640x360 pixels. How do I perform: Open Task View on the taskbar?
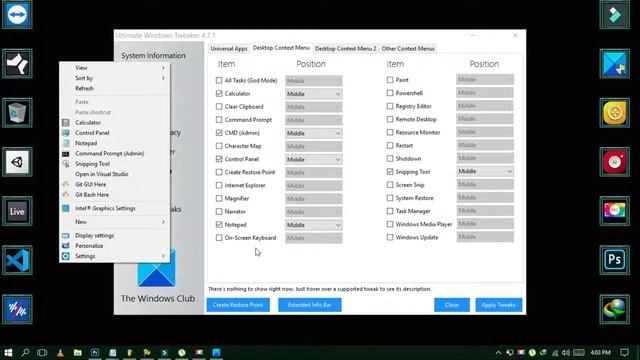click(42, 352)
